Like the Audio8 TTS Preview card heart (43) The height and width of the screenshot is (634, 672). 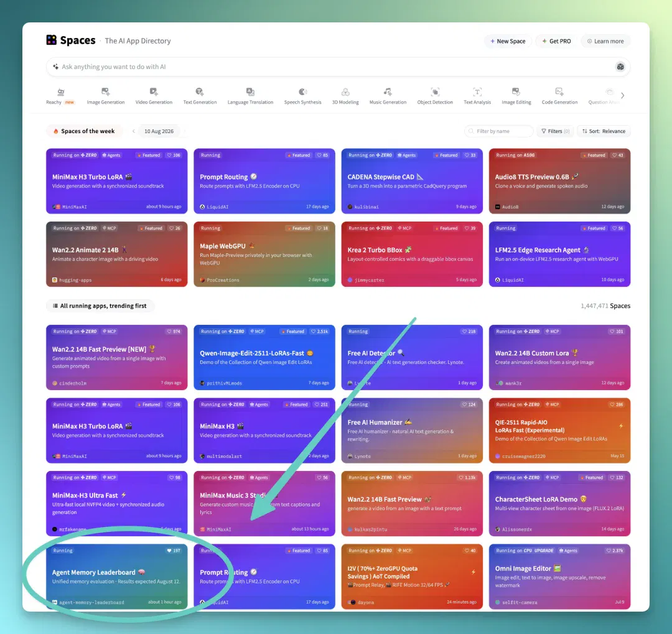pyautogui.click(x=618, y=155)
